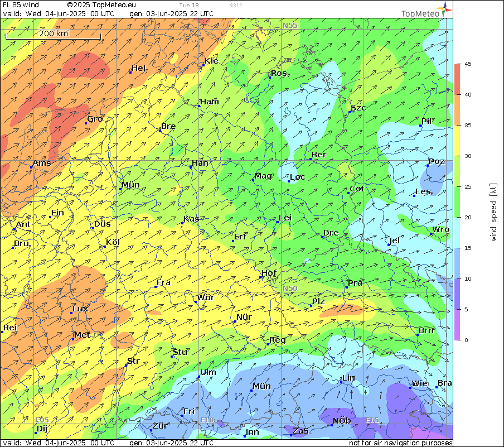Click the Nür city label
The image size is (504, 447).
244,317
